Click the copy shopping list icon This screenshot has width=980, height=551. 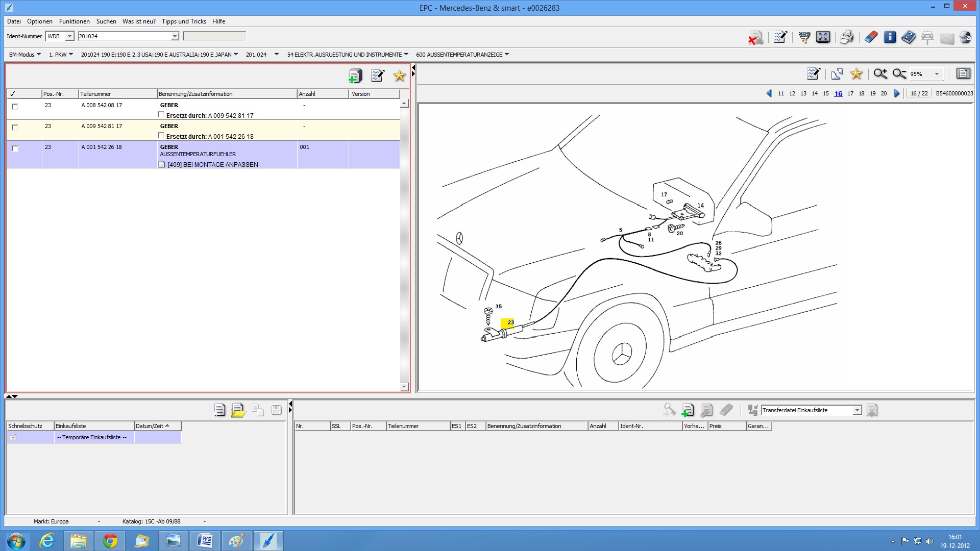click(258, 410)
